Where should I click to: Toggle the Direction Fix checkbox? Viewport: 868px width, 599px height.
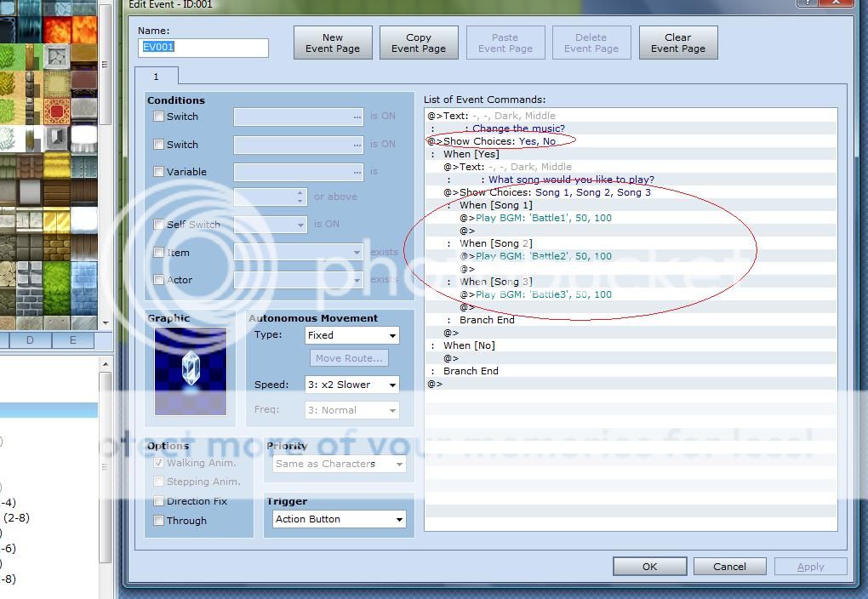pos(158,501)
